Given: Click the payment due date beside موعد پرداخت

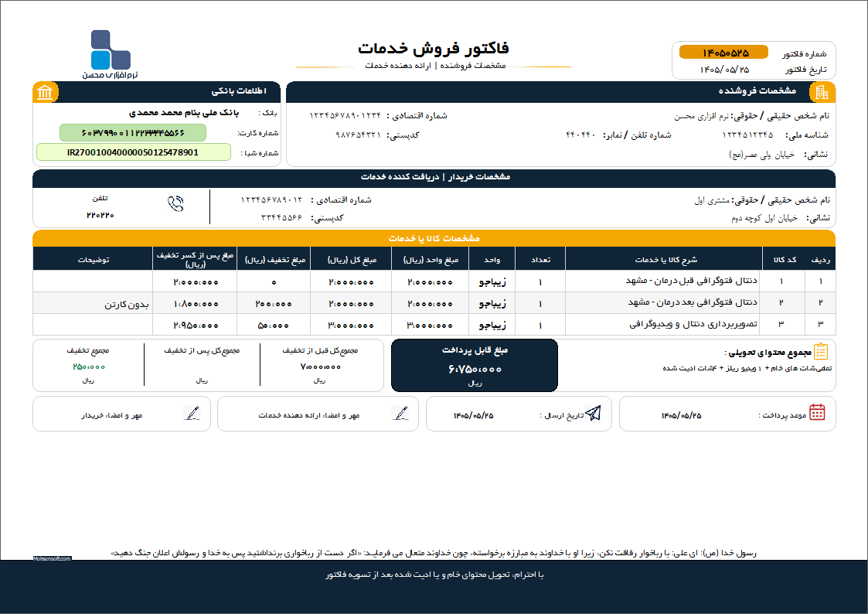Looking at the screenshot, I should tap(681, 415).
